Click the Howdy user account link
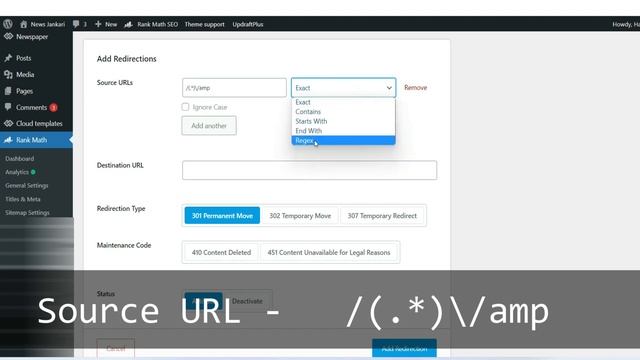This screenshot has width=640, height=360. click(x=626, y=24)
